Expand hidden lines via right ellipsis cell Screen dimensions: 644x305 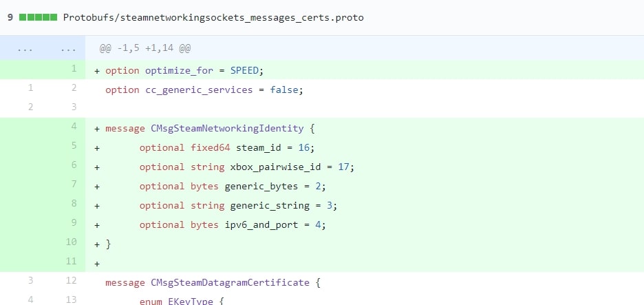68,49
